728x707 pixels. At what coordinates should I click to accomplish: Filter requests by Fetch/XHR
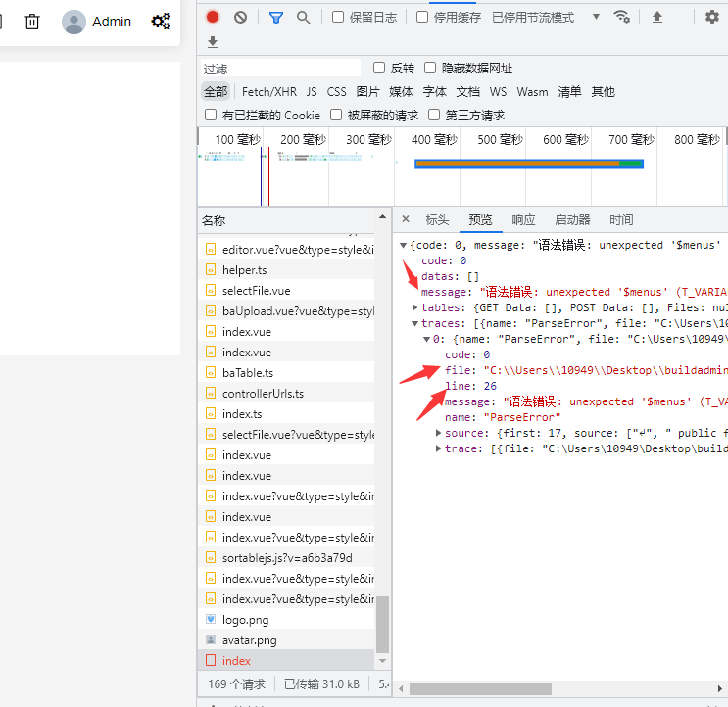point(269,91)
